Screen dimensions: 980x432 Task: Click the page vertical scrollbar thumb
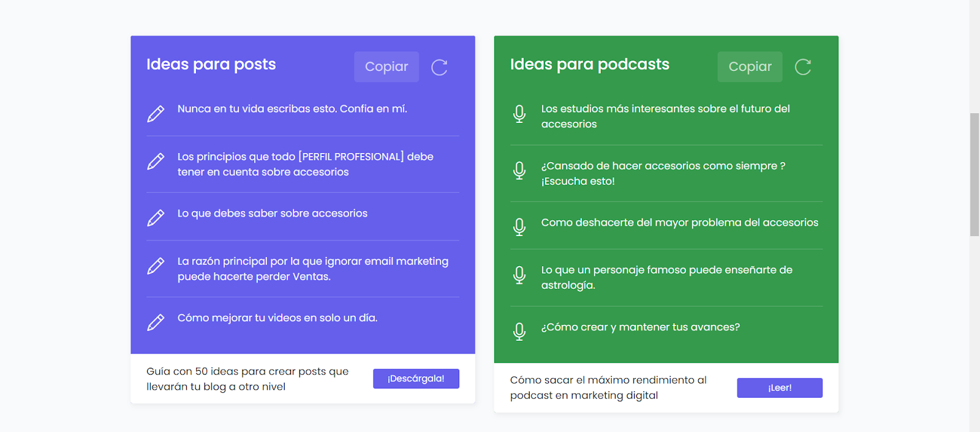(x=974, y=174)
